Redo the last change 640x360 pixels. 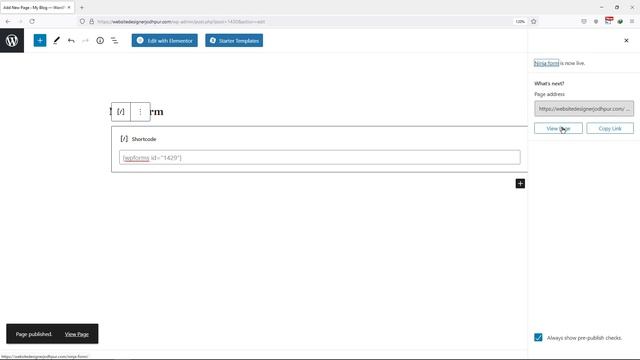click(85, 40)
